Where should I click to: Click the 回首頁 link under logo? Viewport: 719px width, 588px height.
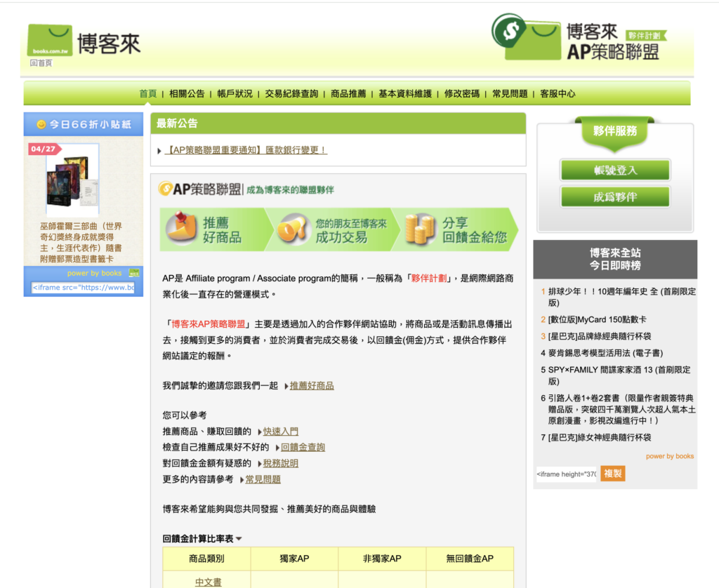click(41, 62)
